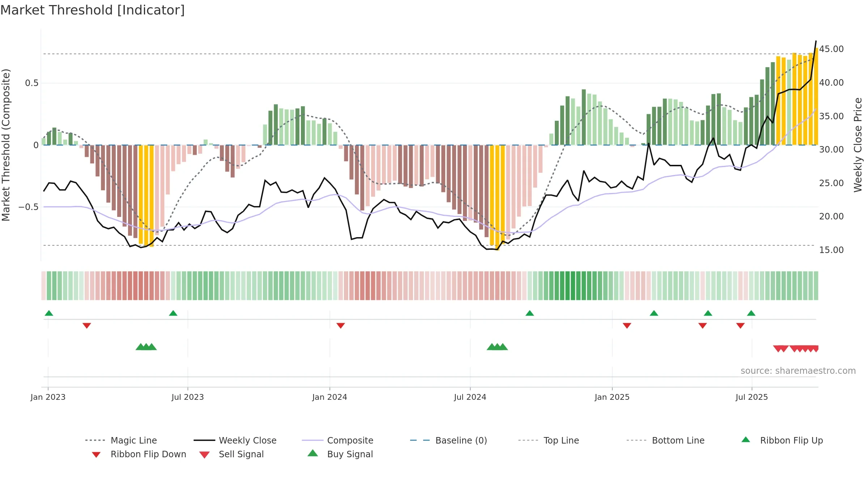
Task: Toggle the Composite legend entry
Action: pyautogui.click(x=337, y=440)
